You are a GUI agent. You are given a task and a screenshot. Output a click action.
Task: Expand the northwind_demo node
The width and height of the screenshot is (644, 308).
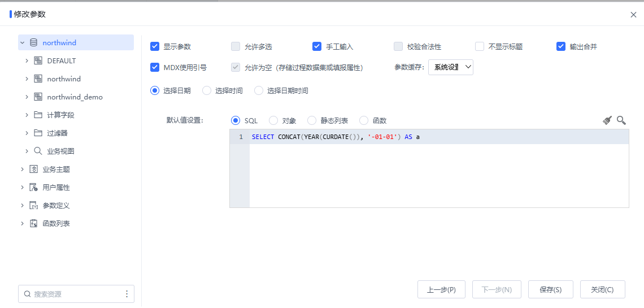click(x=27, y=97)
